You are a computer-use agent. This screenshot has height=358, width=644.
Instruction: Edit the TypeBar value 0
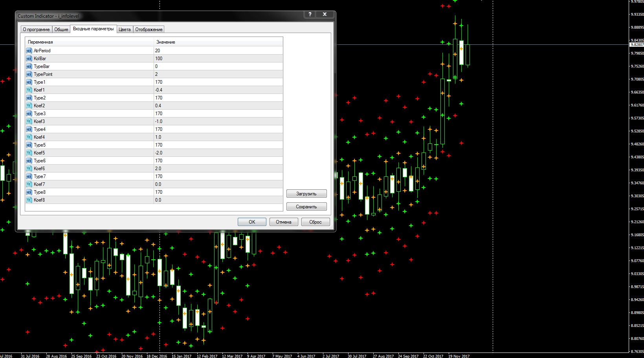218,66
